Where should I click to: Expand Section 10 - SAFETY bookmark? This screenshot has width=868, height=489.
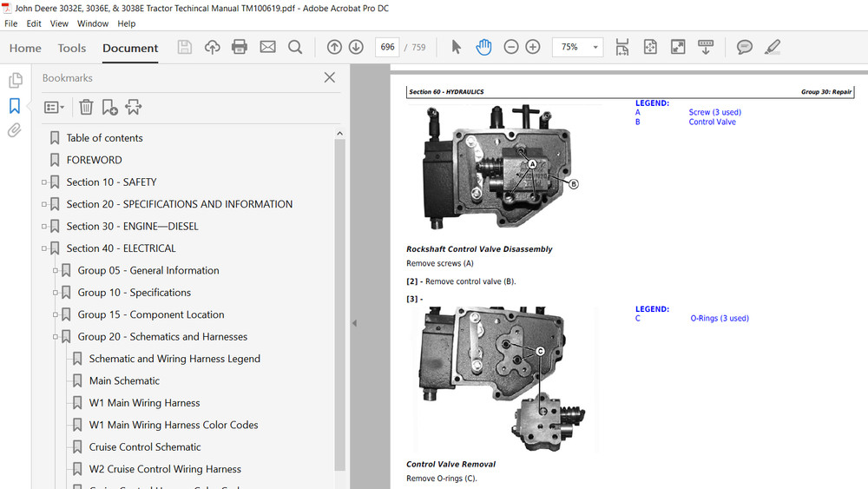pyautogui.click(x=44, y=182)
